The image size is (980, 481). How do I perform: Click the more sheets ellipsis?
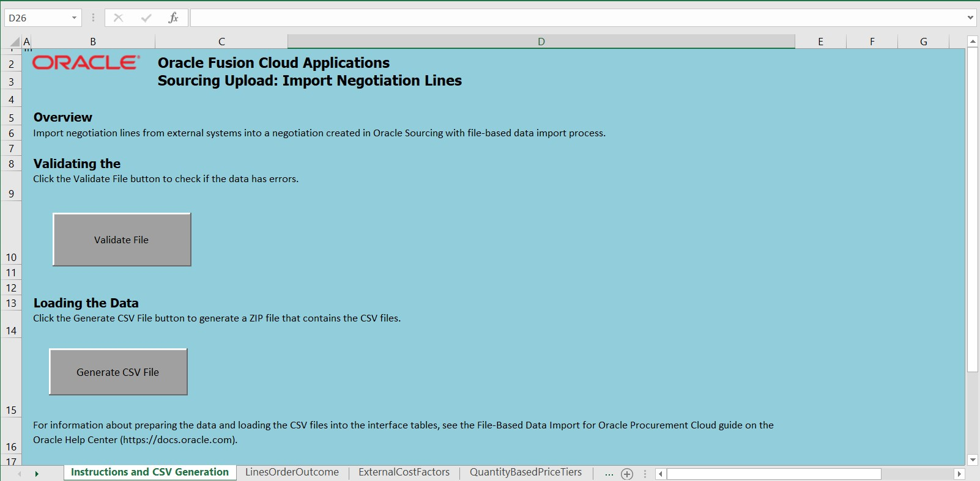tap(609, 474)
